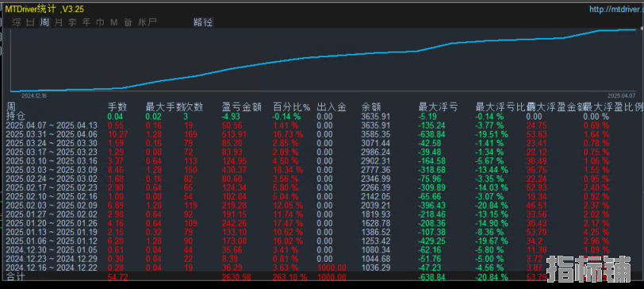Viewport: 644px width, 289px height.
Task: Click the 路径 path button
Action: pyautogui.click(x=203, y=22)
